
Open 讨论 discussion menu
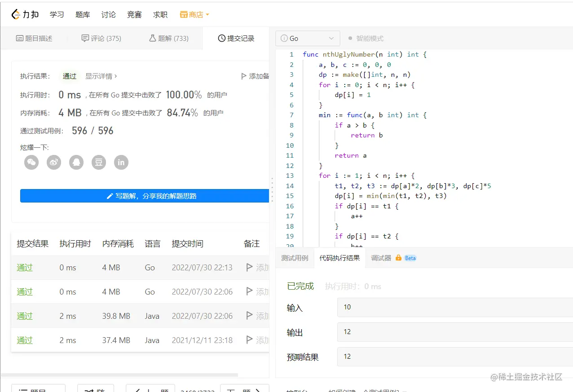pos(109,15)
